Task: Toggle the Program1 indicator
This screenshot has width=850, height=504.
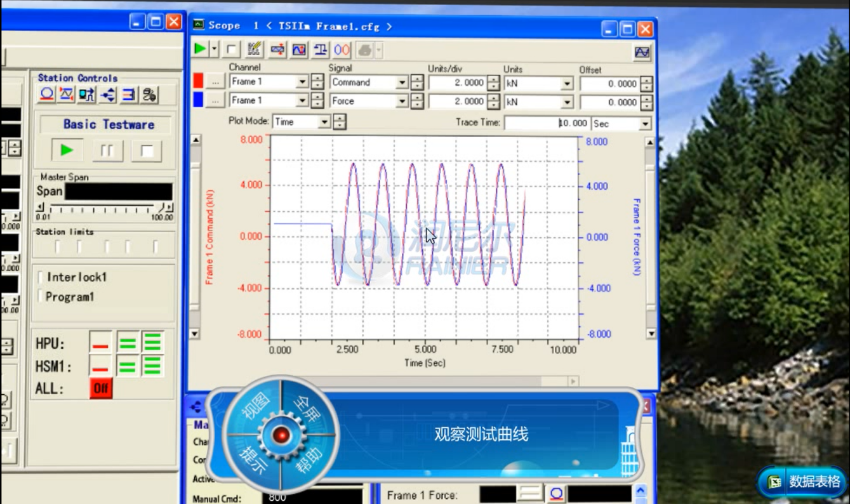Action: point(41,296)
